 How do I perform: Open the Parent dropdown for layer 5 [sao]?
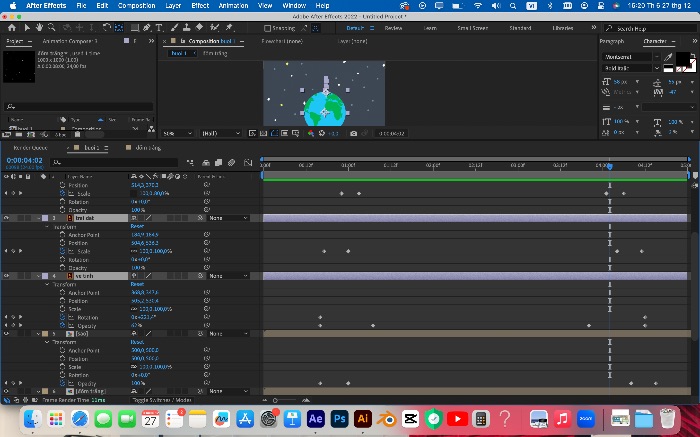(x=228, y=333)
